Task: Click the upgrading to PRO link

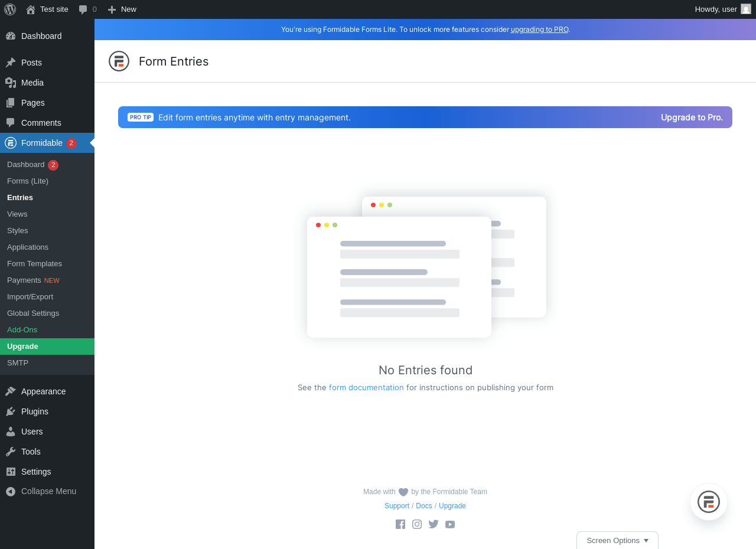Action: click(539, 29)
